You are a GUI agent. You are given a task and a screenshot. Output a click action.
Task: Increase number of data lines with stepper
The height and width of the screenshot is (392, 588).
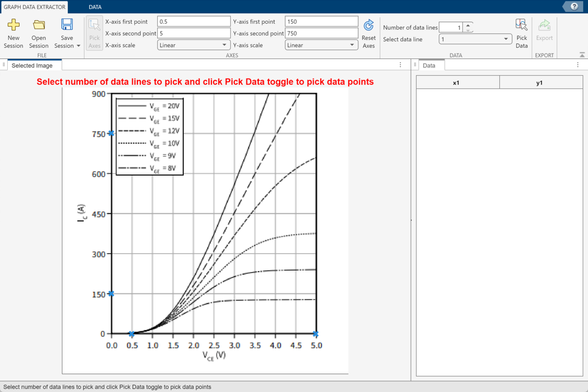469,24
